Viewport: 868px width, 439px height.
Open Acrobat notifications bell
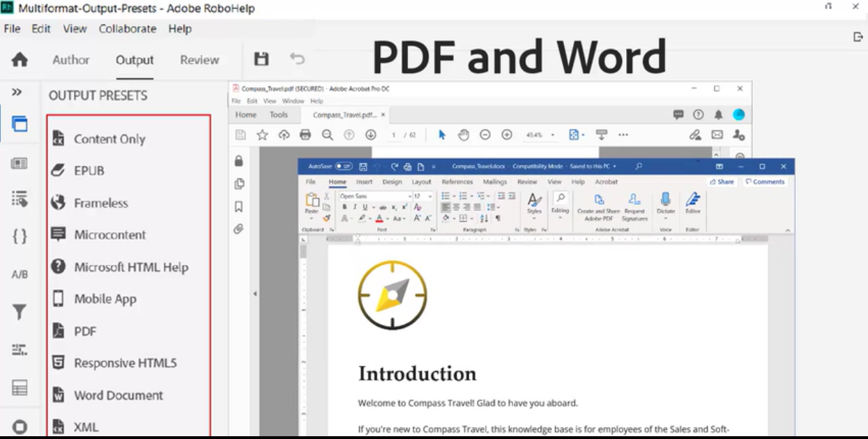click(x=719, y=115)
